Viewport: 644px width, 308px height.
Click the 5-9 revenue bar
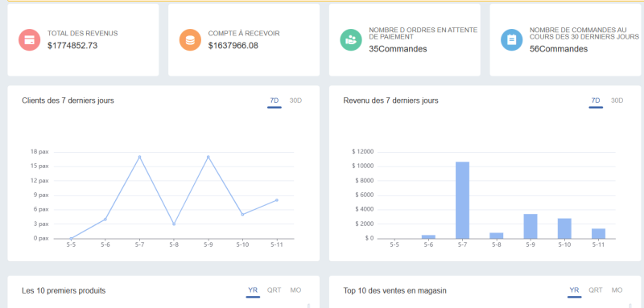[530, 227]
